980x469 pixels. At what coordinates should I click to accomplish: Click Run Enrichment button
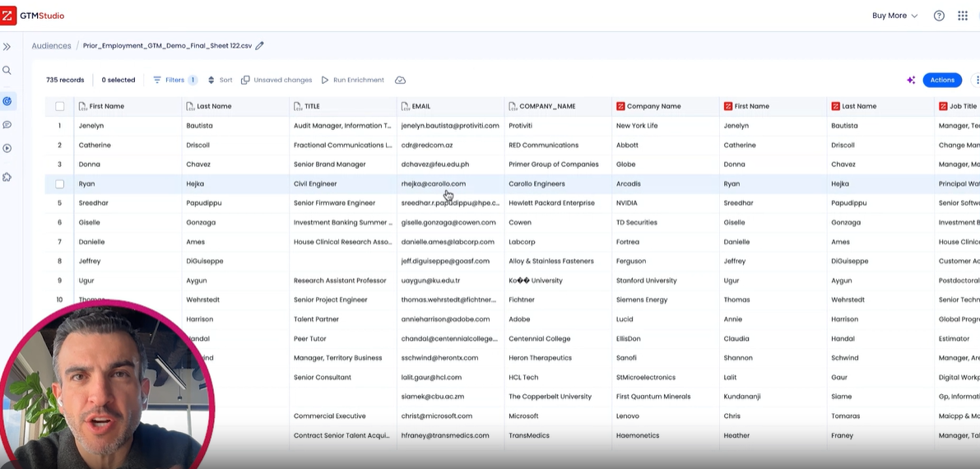coord(352,80)
